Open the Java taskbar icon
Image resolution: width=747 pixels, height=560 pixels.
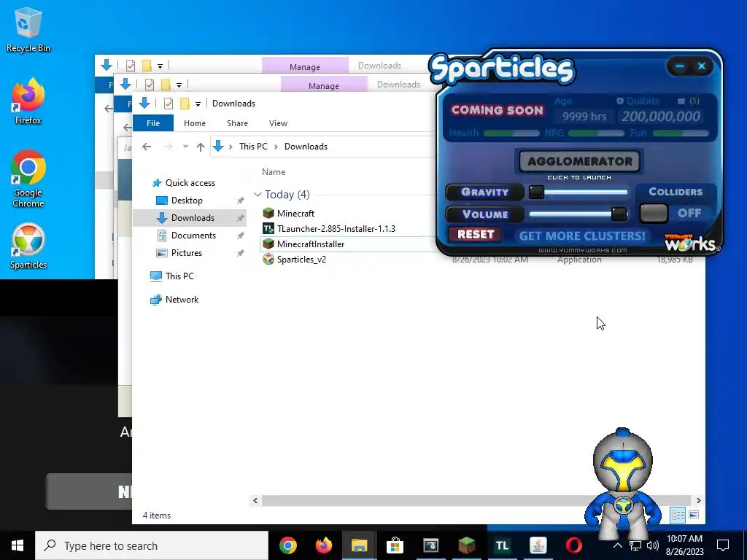coord(538,545)
